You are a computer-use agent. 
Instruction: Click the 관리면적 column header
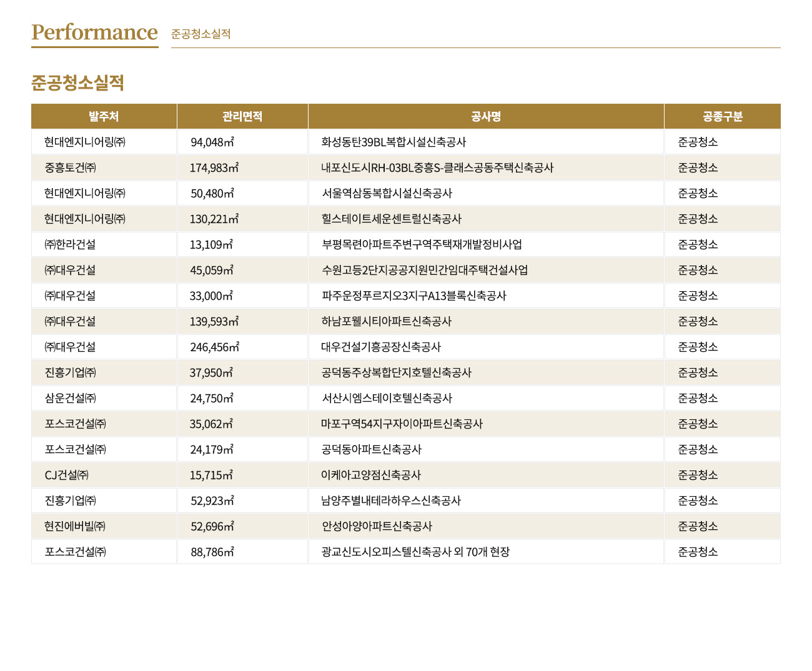pyautogui.click(x=242, y=117)
